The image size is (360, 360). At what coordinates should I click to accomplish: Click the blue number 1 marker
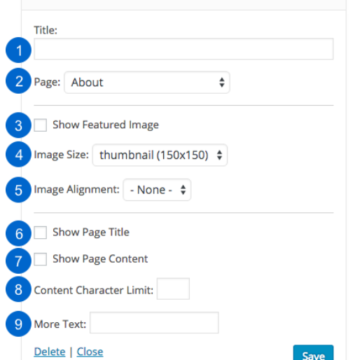click(19, 50)
